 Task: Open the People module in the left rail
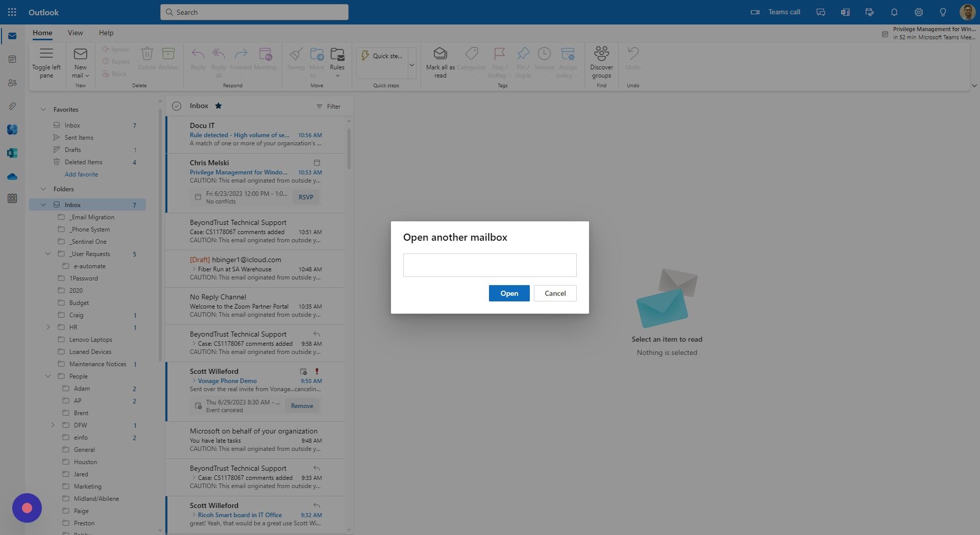click(x=12, y=83)
